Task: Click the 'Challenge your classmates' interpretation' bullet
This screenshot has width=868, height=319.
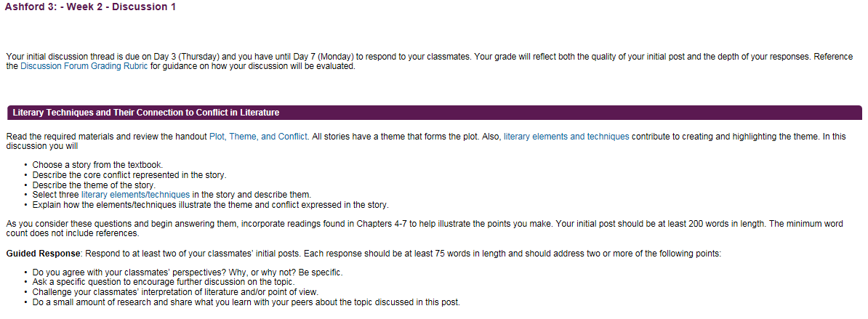Action: 175,292
